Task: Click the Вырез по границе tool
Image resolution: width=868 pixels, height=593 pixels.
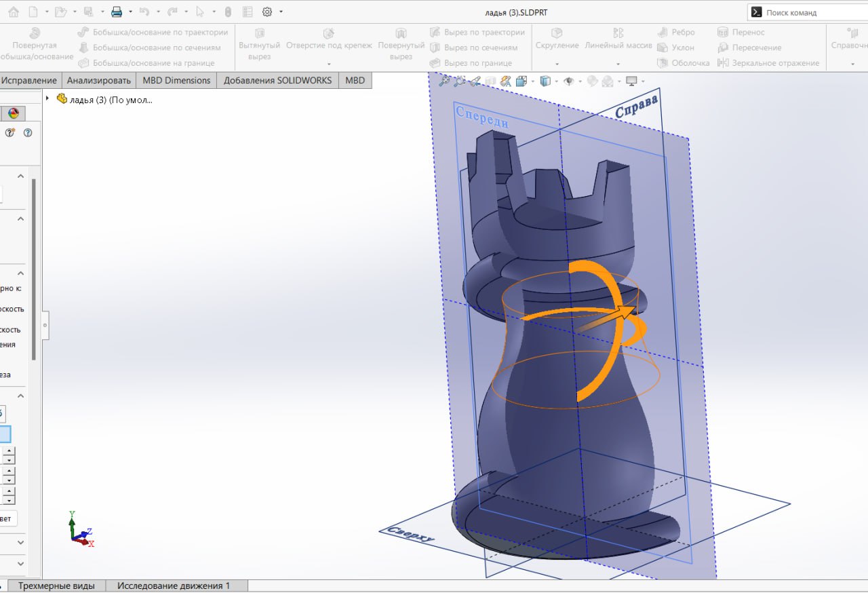Action: 470,63
